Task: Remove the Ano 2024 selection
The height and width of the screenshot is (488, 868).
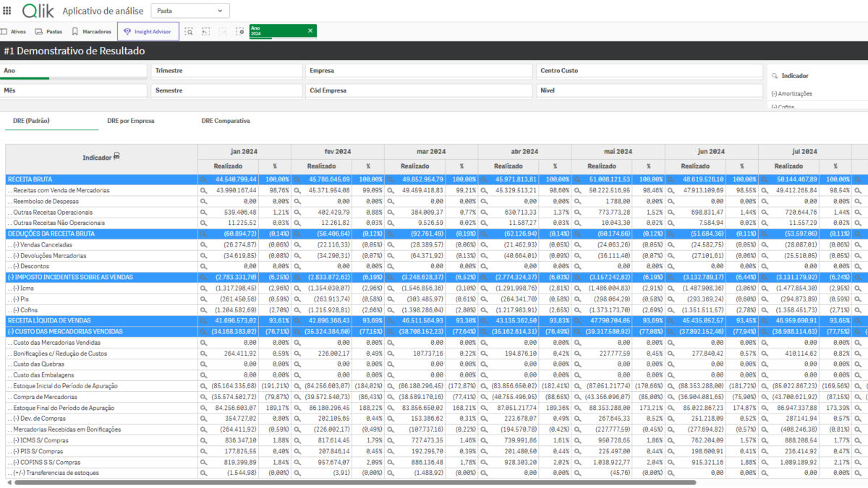Action: (x=310, y=30)
